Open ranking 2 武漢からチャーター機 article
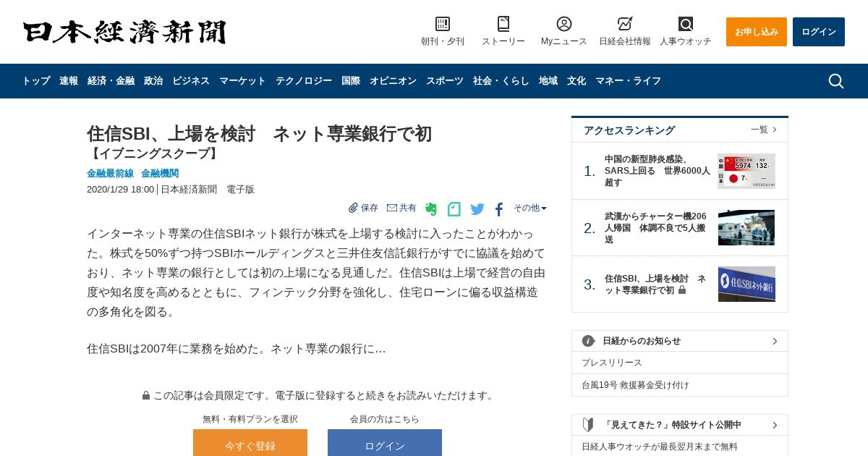Image resolution: width=868 pixels, height=456 pixels. tap(658, 228)
